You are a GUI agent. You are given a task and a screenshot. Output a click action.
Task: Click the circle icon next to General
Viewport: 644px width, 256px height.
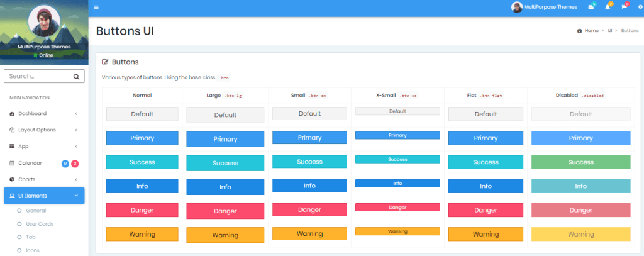(19, 211)
